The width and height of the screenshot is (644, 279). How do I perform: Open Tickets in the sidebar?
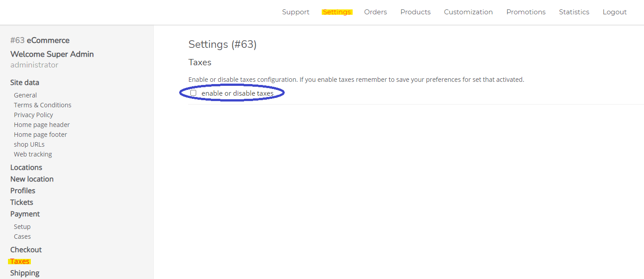tap(22, 202)
